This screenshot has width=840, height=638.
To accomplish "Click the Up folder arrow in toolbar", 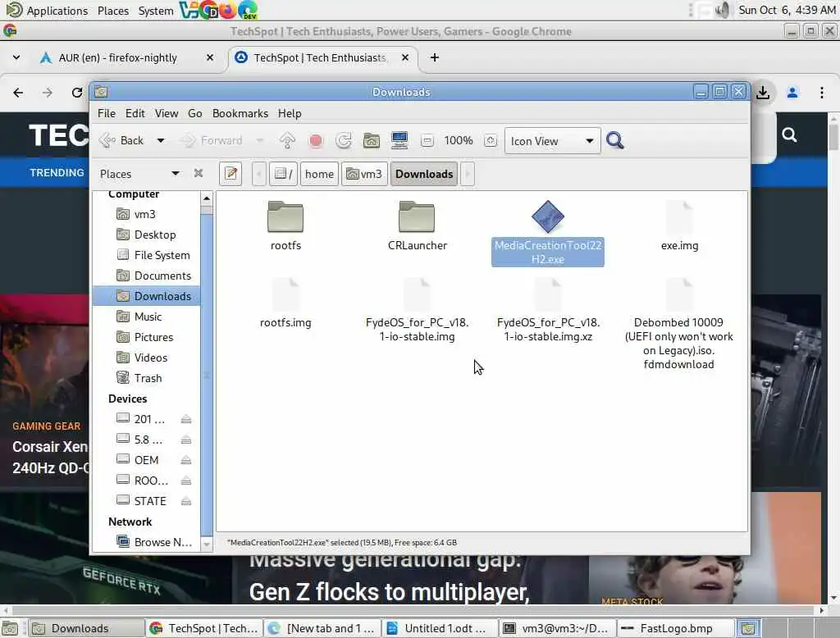I will pos(287,140).
